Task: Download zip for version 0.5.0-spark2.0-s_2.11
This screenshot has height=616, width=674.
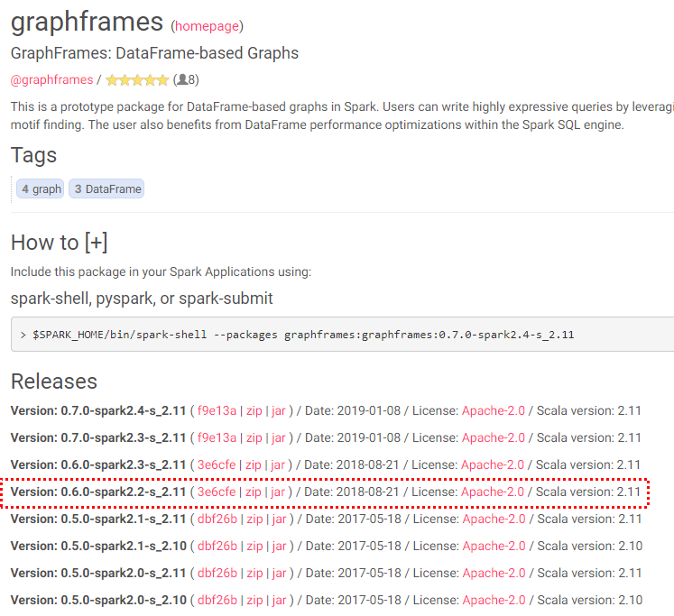Action: tap(255, 573)
